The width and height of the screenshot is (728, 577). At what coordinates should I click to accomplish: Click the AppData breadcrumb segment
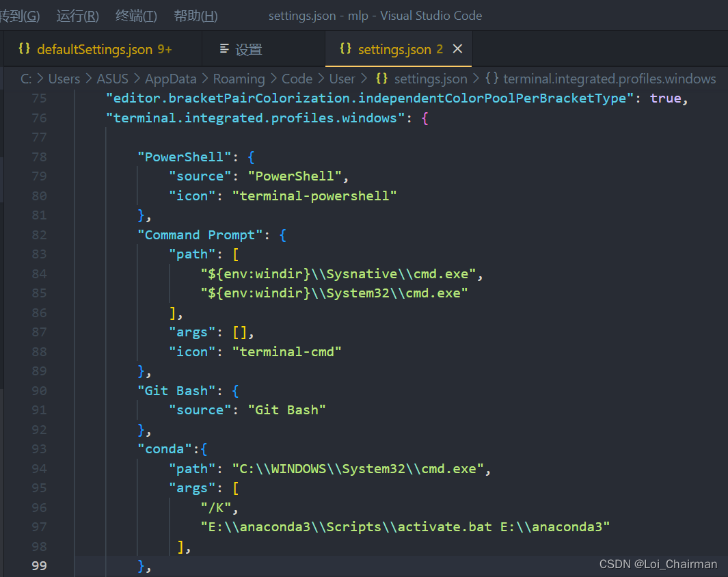coord(171,79)
